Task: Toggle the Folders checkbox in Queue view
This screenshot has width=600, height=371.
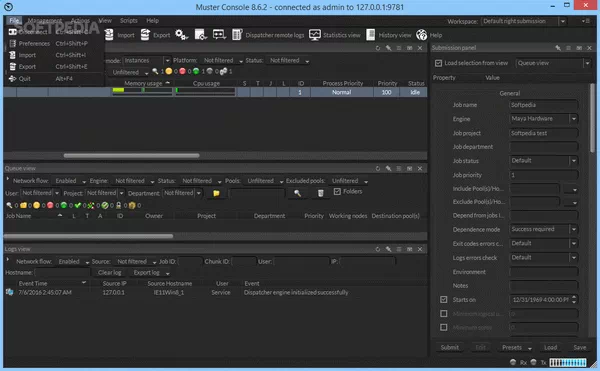Action: 337,191
